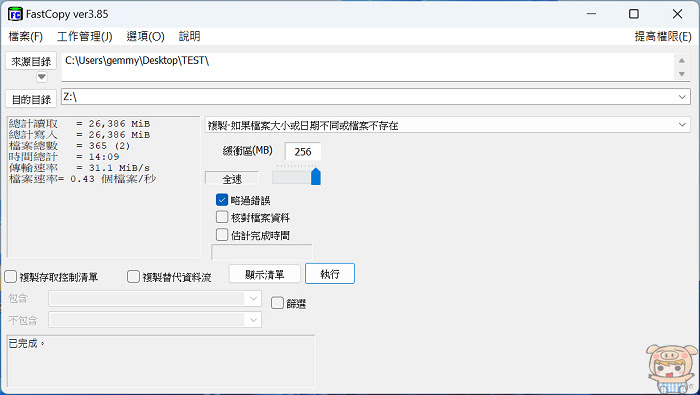Click the 目的目錄 destination directory button
This screenshot has width=700, height=395.
(31, 99)
